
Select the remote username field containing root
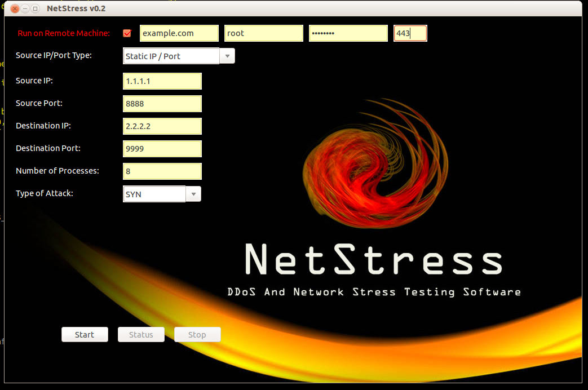[263, 33]
